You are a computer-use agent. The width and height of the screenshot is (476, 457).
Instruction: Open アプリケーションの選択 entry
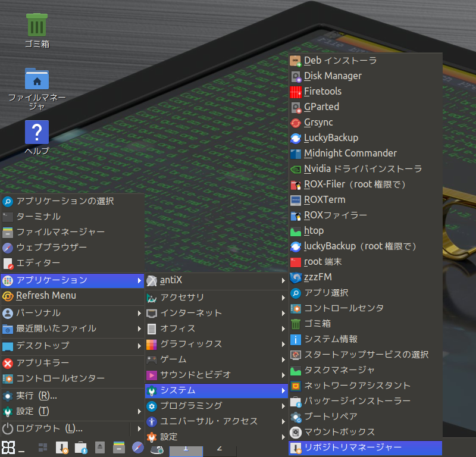[72, 201]
